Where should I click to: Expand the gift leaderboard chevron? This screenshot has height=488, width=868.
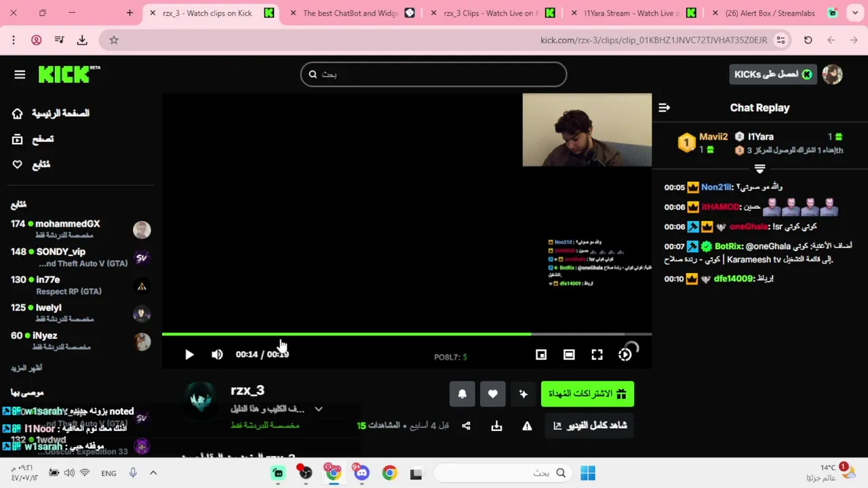759,169
